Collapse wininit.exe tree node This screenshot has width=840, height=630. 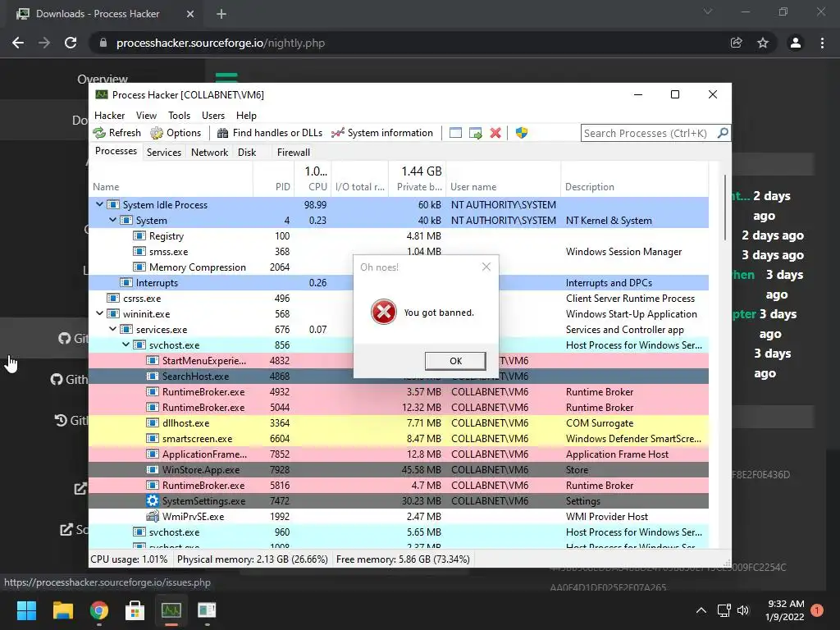pos(99,313)
